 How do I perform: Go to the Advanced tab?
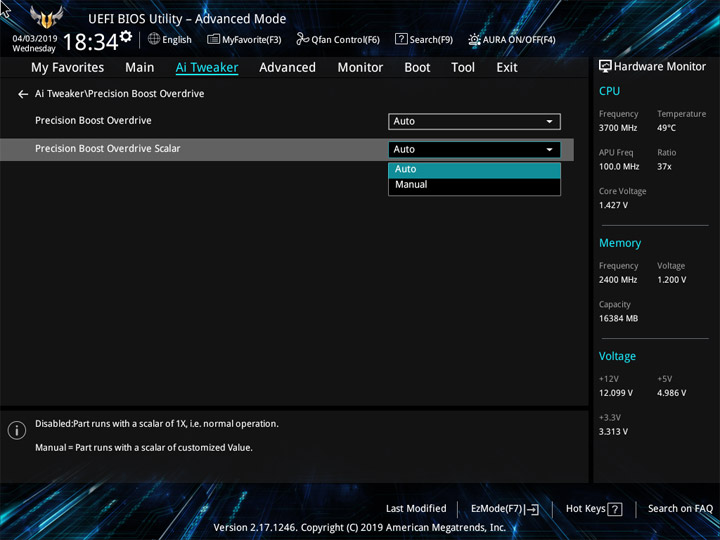(x=287, y=68)
